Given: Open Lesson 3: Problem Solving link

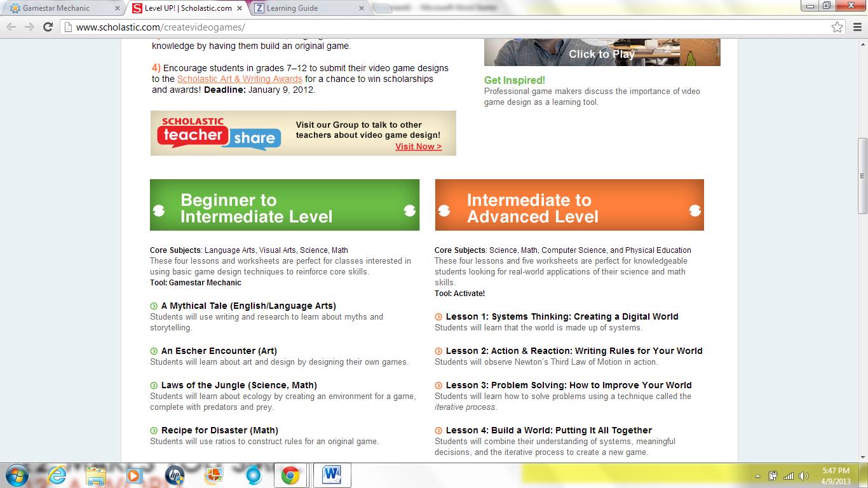Looking at the screenshot, I should 569,385.
